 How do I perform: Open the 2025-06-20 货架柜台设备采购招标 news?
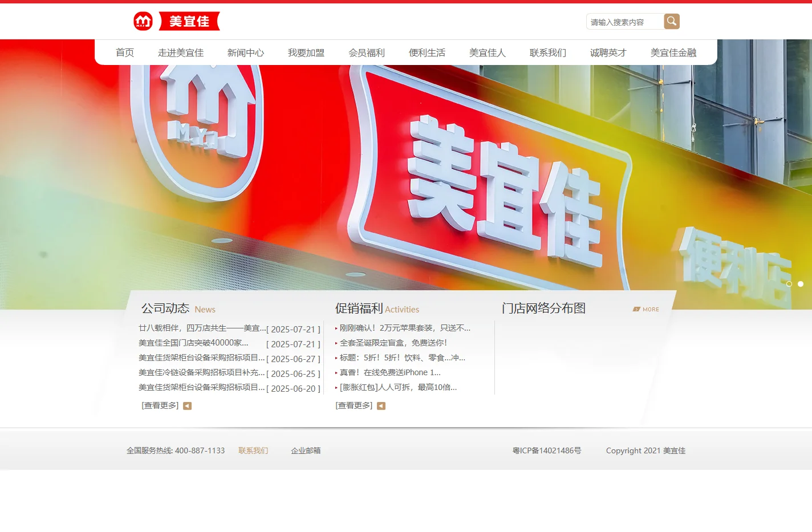point(202,387)
